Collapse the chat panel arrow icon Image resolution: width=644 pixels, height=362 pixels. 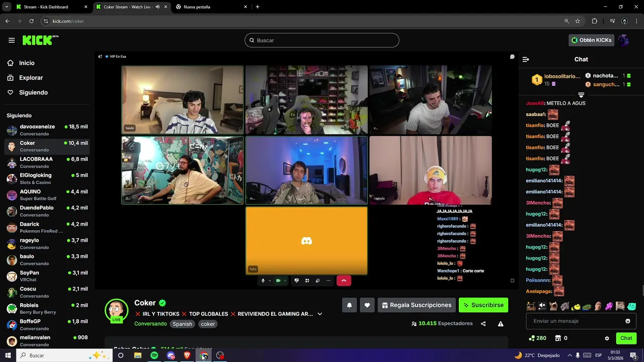pyautogui.click(x=526, y=59)
